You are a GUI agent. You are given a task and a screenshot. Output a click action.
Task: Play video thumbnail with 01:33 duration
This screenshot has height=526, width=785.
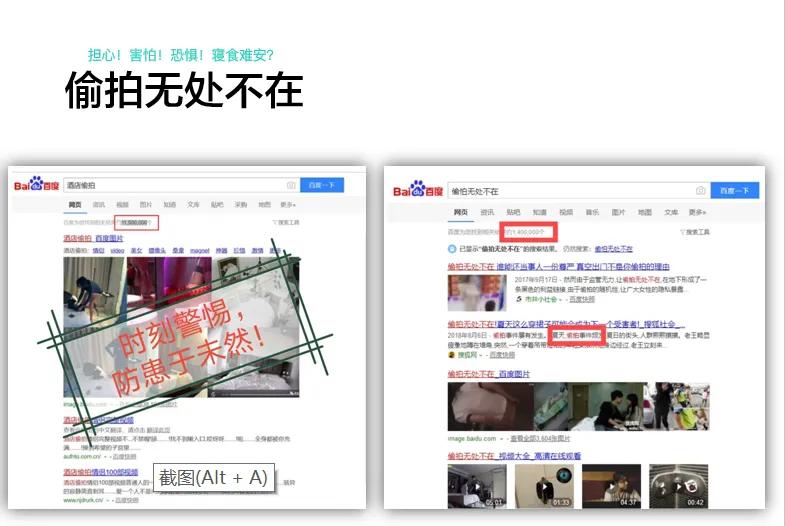click(544, 486)
